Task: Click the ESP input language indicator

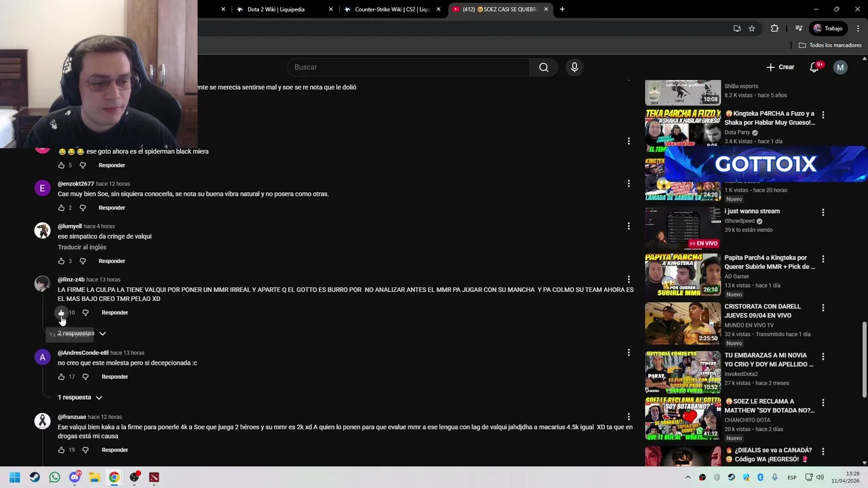Action: point(791,477)
